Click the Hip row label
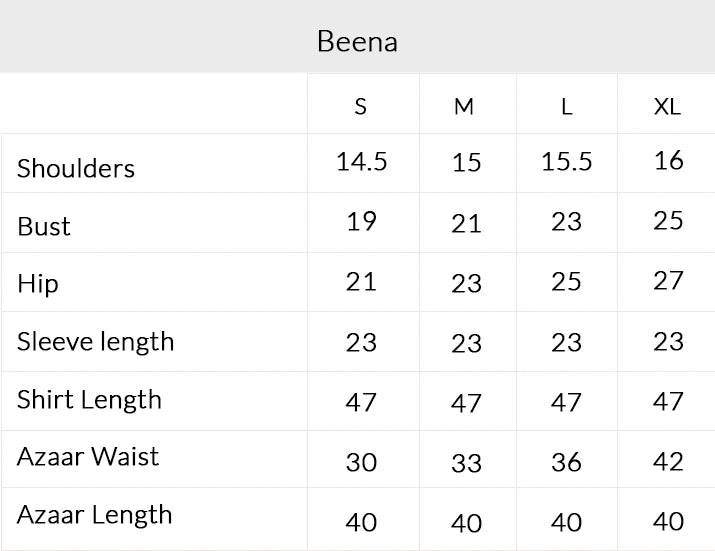 tap(38, 284)
